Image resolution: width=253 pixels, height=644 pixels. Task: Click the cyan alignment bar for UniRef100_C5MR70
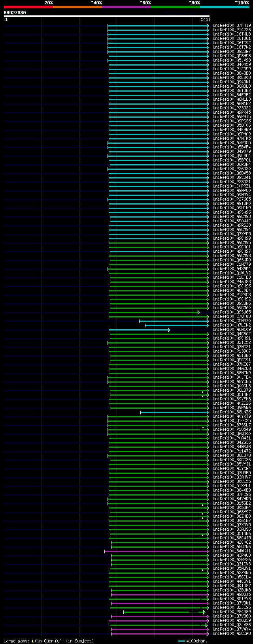pos(174,321)
